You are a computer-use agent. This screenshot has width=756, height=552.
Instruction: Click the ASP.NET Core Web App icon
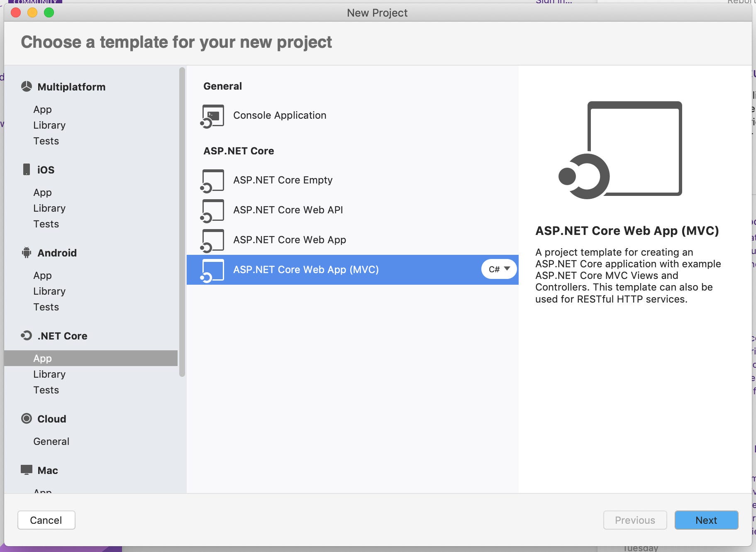click(x=212, y=241)
